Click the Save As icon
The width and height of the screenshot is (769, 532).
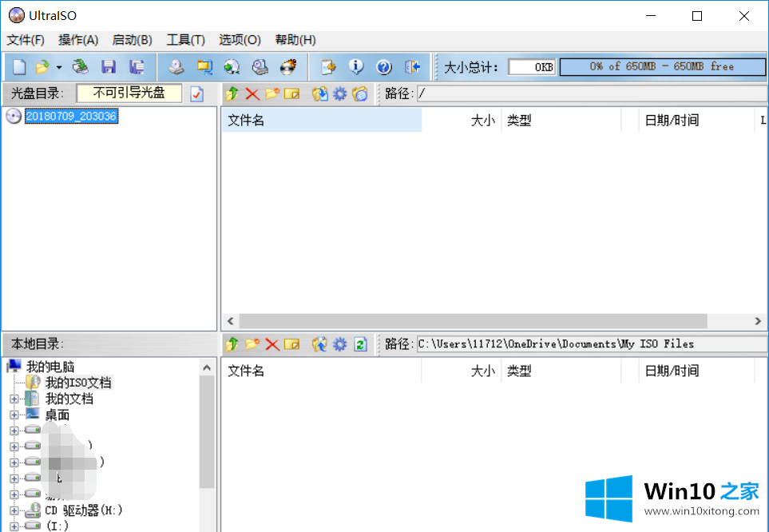coord(137,67)
